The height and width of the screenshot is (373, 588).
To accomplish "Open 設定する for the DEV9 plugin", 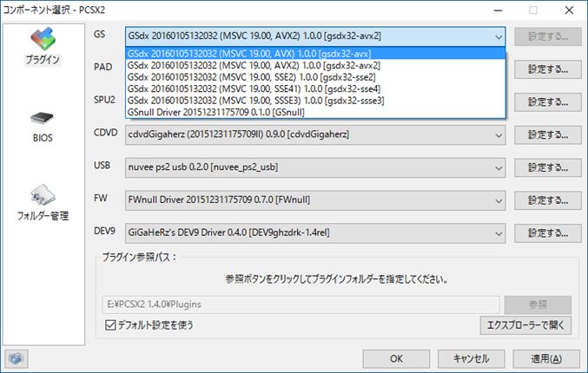I will (547, 233).
